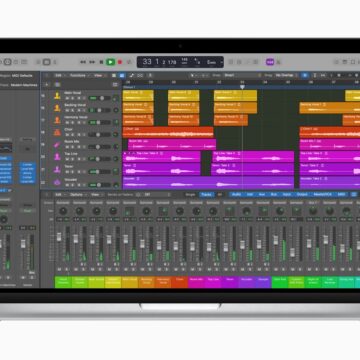Click the Main Vocal track volume slider

click(x=100, y=98)
